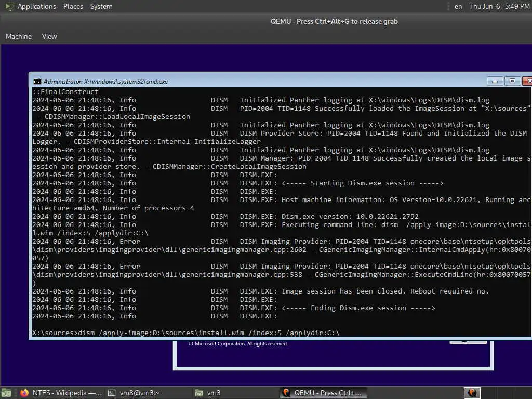This screenshot has height=399, width=532.
Task: Click 'Host machine information' log line
Action: (282, 204)
